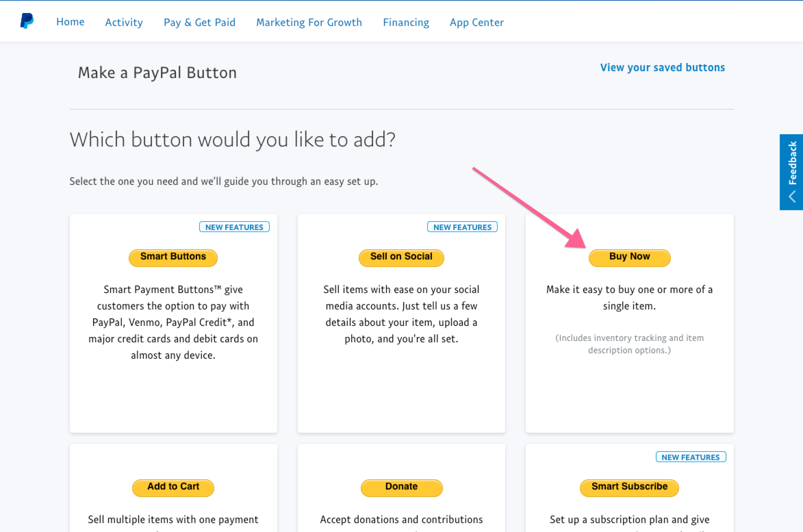Click 'Sell multiple items with one payment' text
This screenshot has width=803, height=532.
[x=173, y=520]
